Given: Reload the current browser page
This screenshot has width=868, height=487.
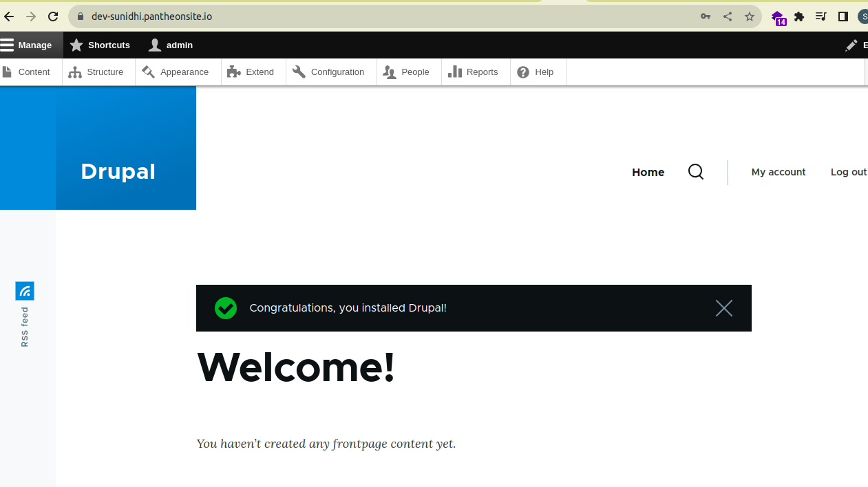Looking at the screenshot, I should click(x=53, y=17).
